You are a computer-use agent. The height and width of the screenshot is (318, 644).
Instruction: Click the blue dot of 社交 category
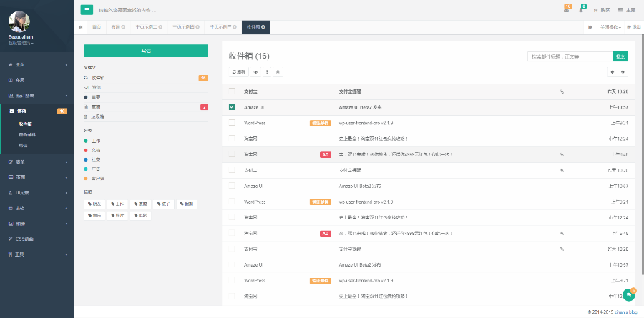(85, 159)
